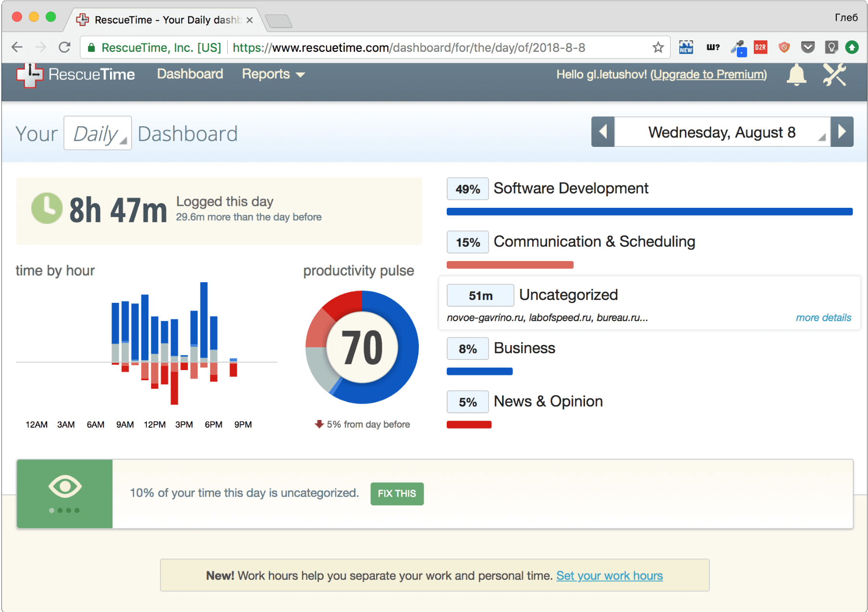Click the eye icon in green panel

[x=65, y=487]
